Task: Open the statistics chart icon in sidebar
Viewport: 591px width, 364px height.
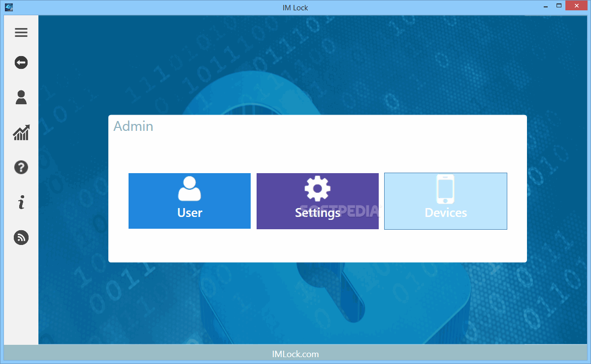Action: [21, 132]
